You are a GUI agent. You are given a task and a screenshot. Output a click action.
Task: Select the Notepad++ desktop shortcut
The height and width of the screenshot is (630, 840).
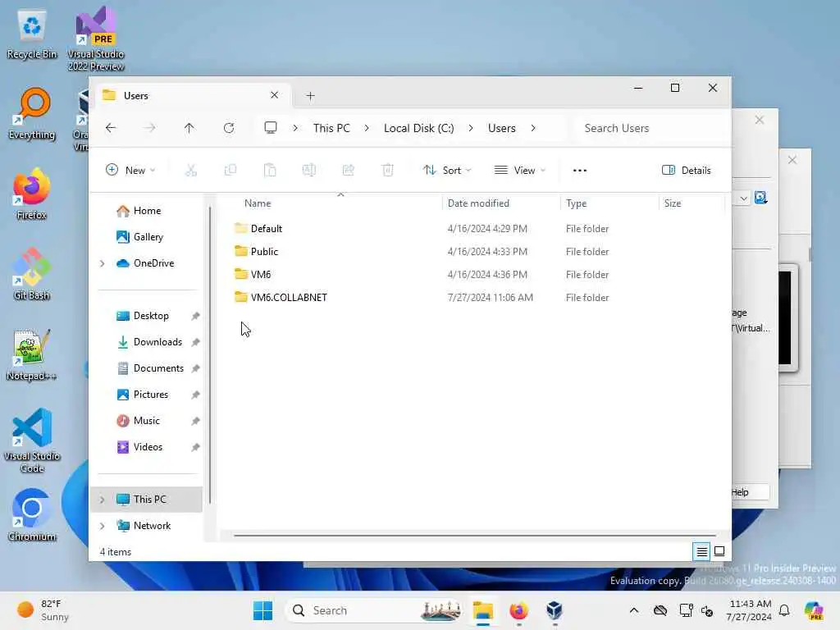coord(32,356)
